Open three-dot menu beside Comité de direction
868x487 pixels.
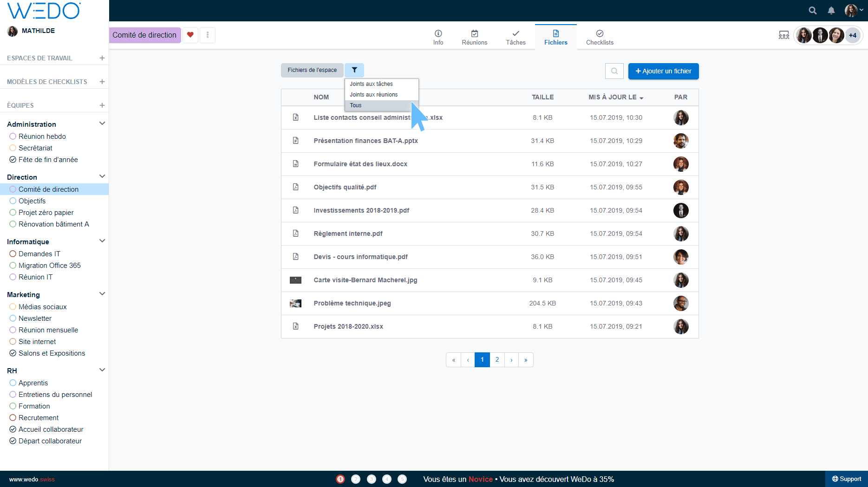pos(208,35)
